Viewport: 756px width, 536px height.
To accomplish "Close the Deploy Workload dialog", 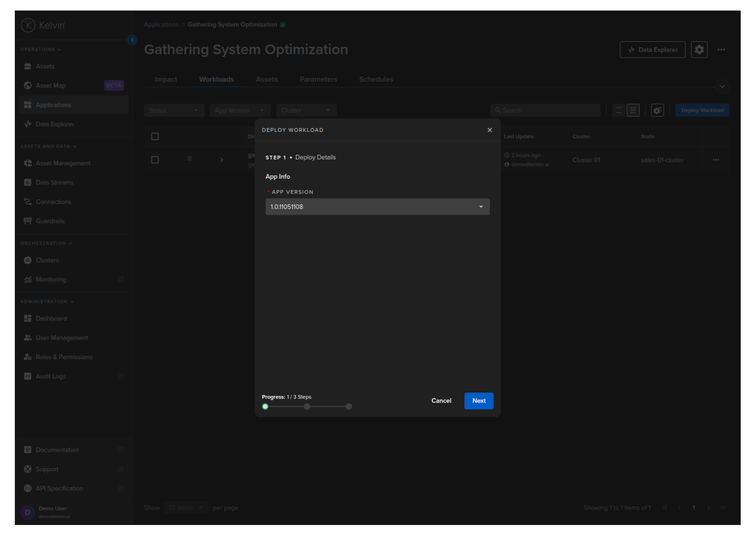I will [x=489, y=130].
